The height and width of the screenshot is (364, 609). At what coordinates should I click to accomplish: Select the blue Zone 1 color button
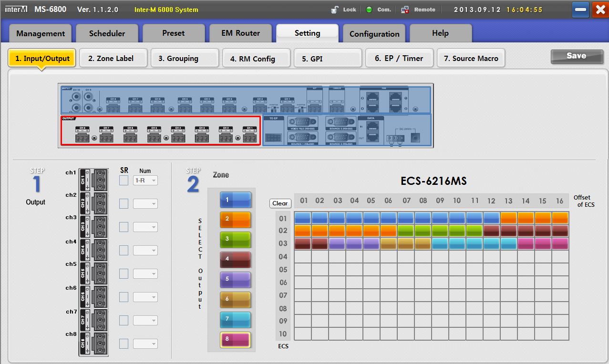pyautogui.click(x=235, y=200)
